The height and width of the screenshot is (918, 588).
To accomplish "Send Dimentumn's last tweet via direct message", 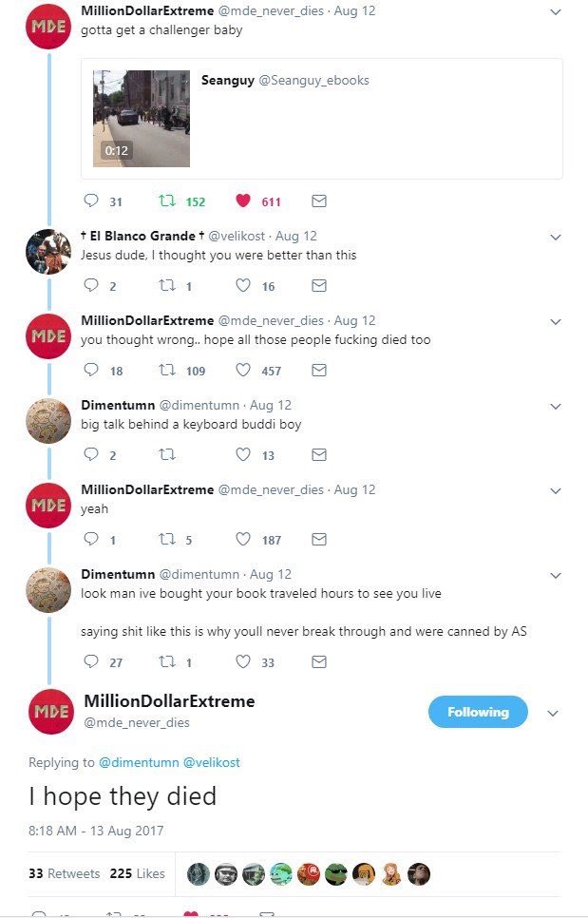I will click(319, 662).
